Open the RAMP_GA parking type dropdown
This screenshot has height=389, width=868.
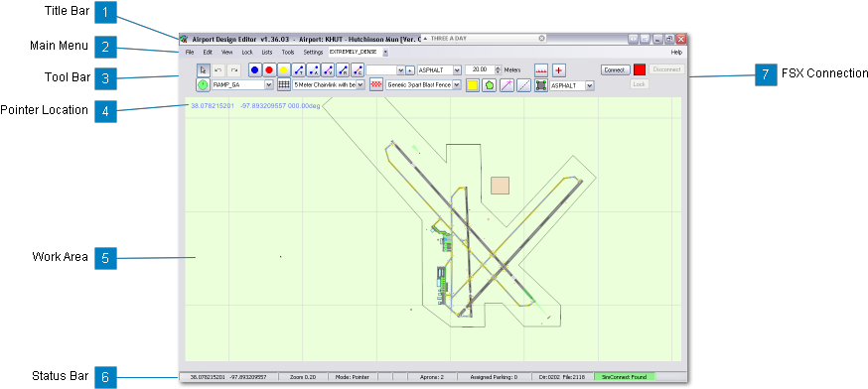[x=269, y=84]
